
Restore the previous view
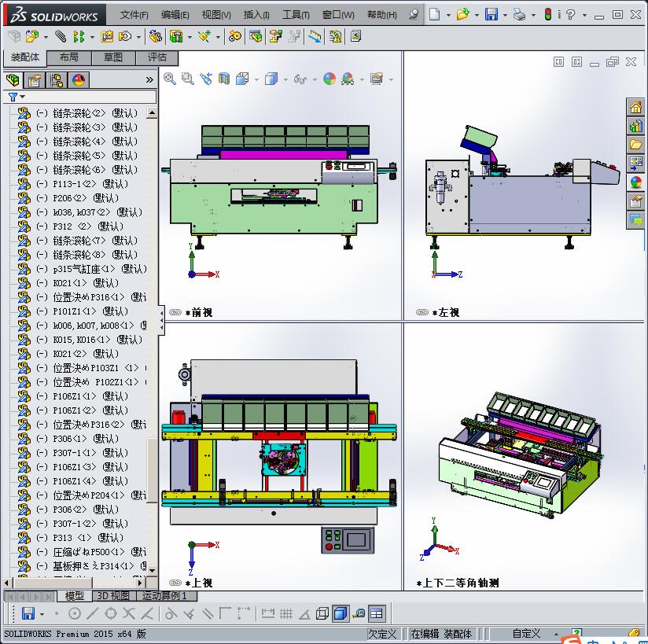206,79
